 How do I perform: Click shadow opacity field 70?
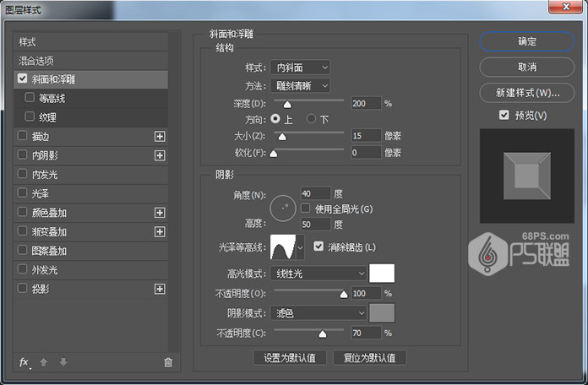point(366,333)
